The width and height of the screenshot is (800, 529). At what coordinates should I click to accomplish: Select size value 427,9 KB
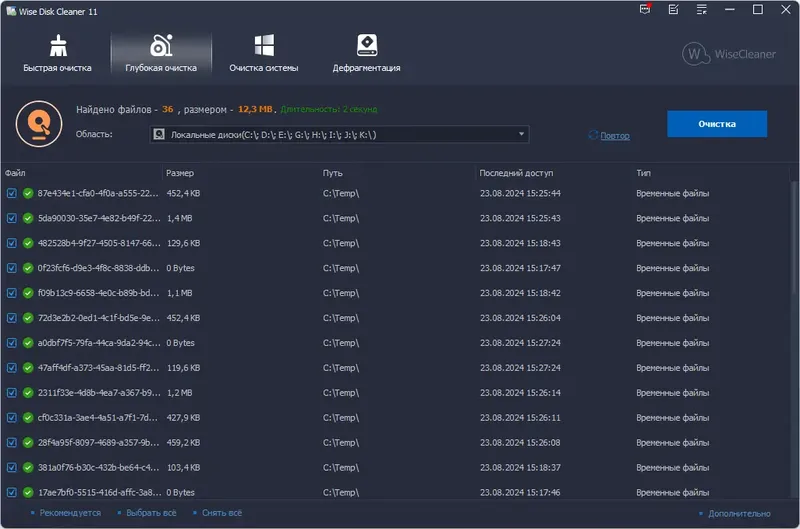coord(183,418)
